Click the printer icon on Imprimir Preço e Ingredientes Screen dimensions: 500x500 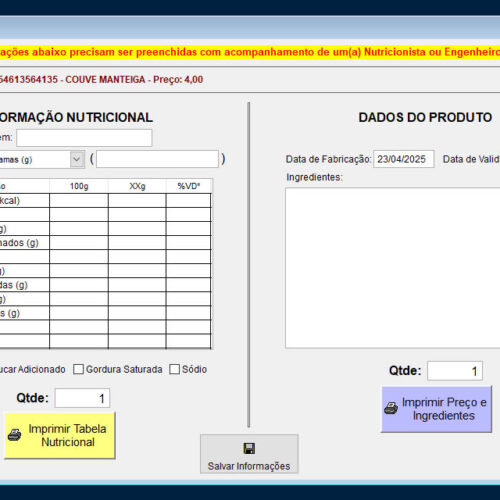click(391, 408)
